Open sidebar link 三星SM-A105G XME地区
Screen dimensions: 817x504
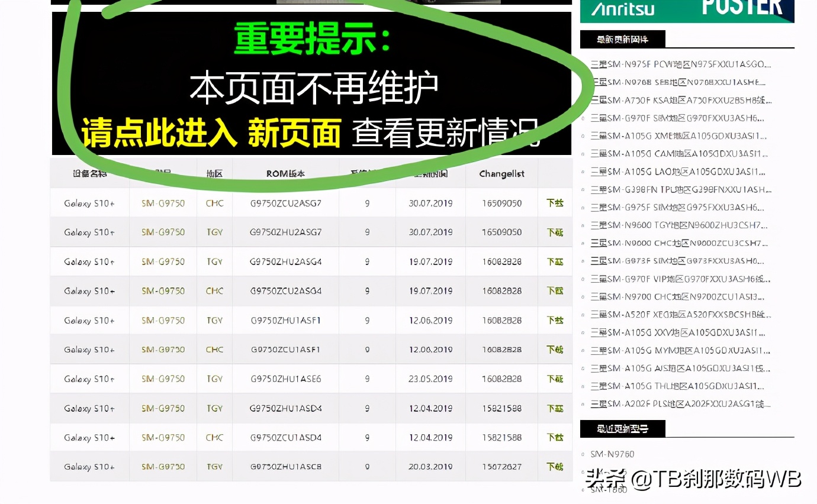[679, 135]
